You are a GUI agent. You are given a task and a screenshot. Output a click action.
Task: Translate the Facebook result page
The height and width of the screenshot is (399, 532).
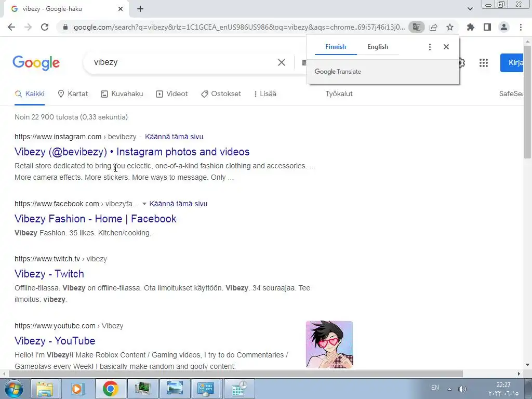coord(178,204)
